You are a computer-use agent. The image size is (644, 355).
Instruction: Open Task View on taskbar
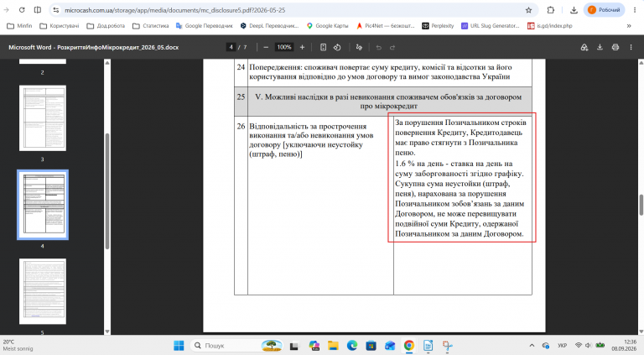click(x=293, y=346)
